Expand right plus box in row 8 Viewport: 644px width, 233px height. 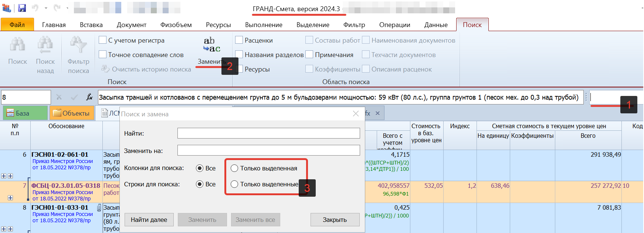(10, 229)
